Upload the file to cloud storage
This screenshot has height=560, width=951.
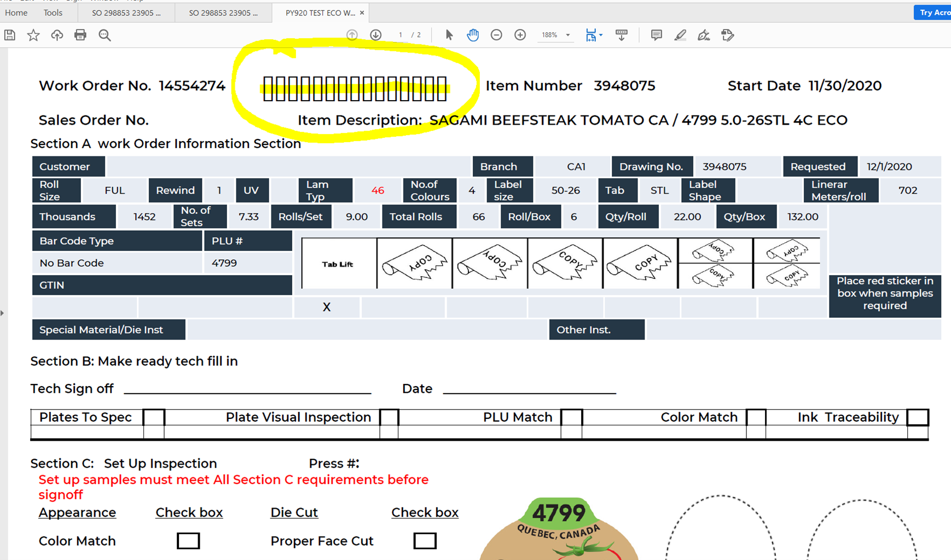[x=57, y=35]
